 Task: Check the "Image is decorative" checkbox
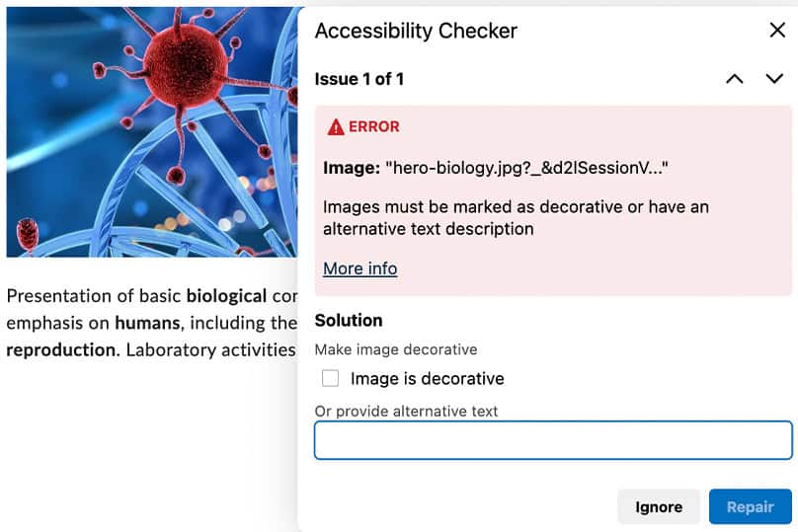(x=331, y=378)
